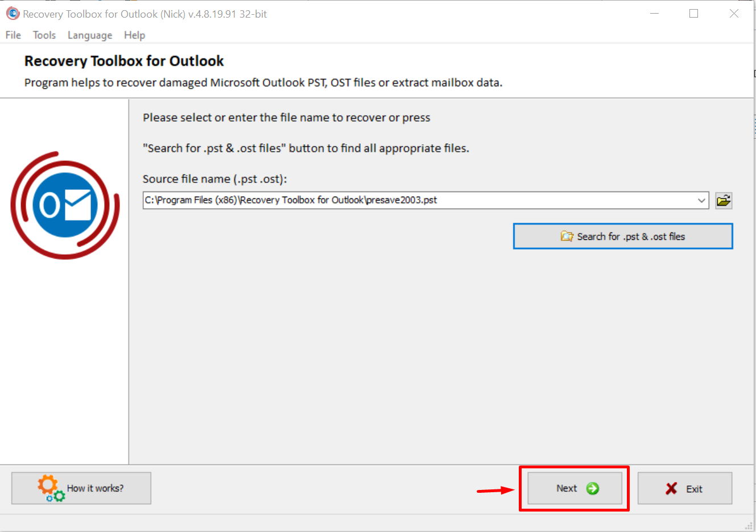This screenshot has width=756, height=532.
Task: Click the red X icon on Exit
Action: coord(671,489)
